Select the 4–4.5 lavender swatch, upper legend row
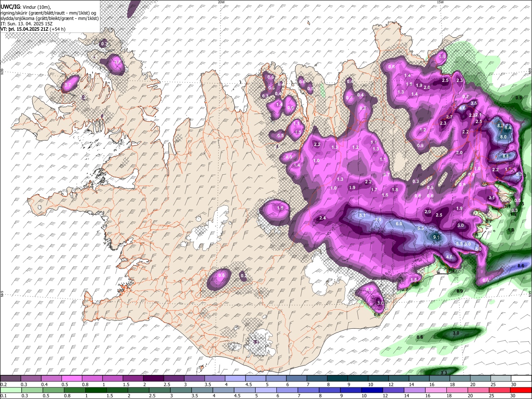Image resolution: width=532 pixels, height=399 pixels. click(236, 379)
